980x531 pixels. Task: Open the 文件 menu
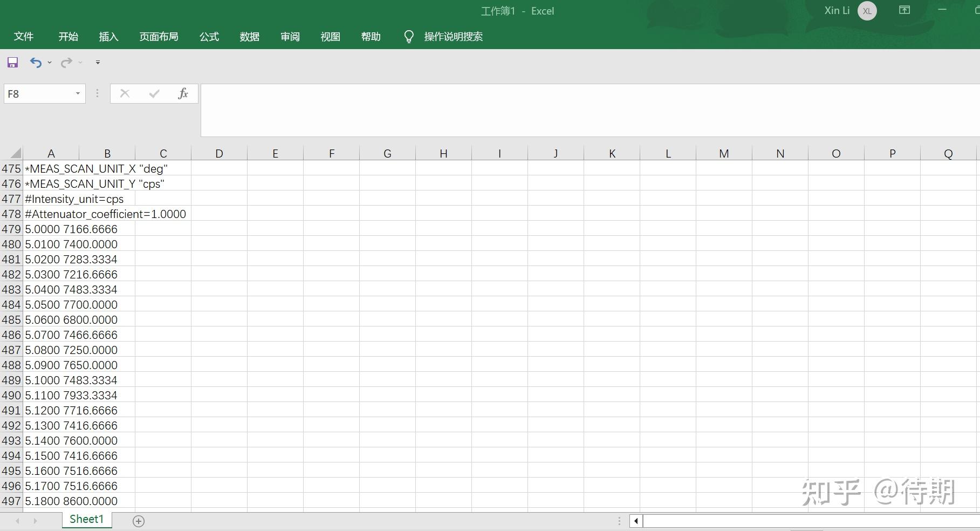point(24,36)
